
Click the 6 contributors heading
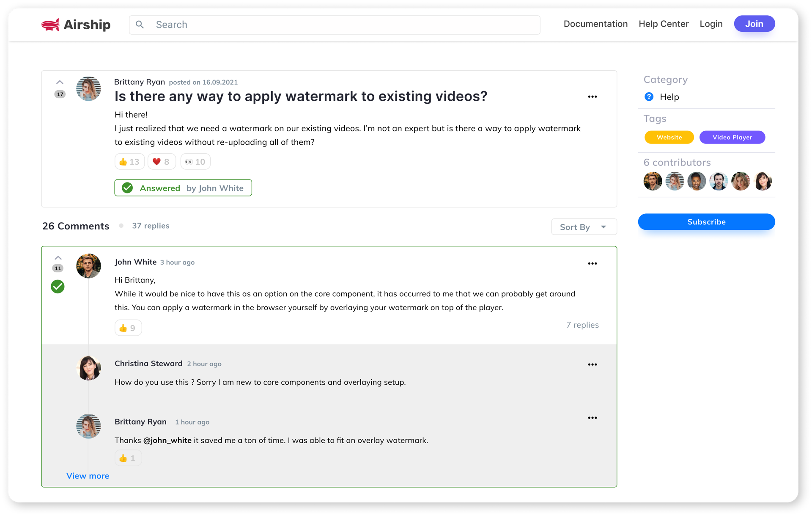(x=677, y=163)
